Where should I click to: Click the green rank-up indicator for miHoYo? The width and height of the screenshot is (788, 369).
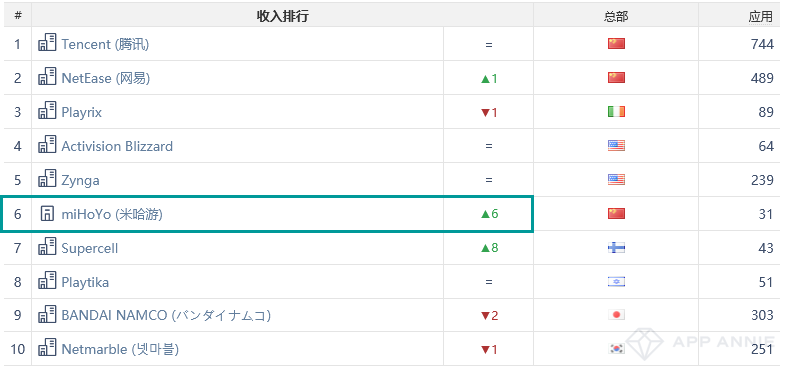[489, 214]
